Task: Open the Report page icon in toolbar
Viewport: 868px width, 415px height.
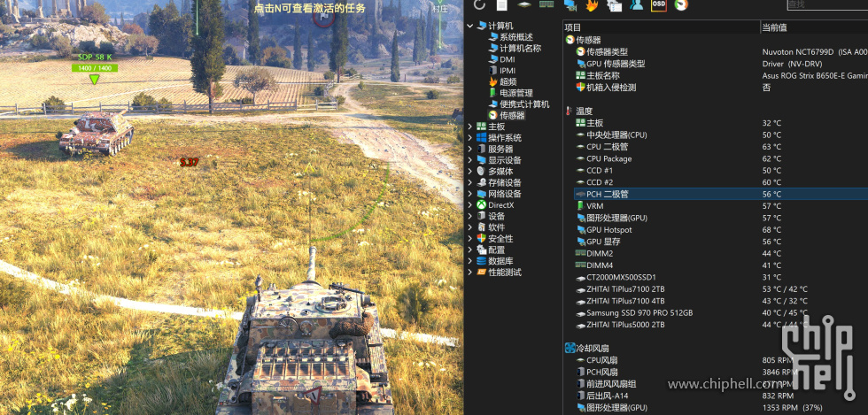Action: pos(501,5)
